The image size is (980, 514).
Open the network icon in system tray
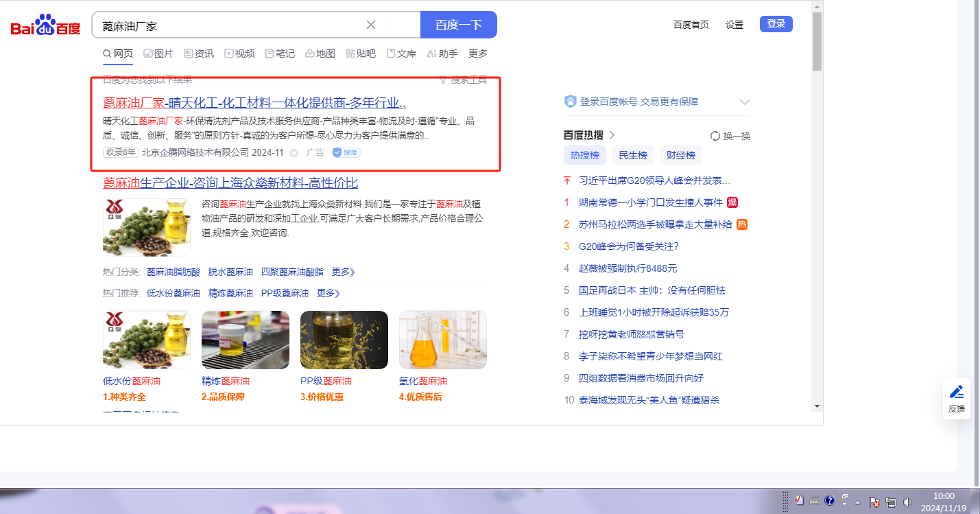(x=891, y=502)
